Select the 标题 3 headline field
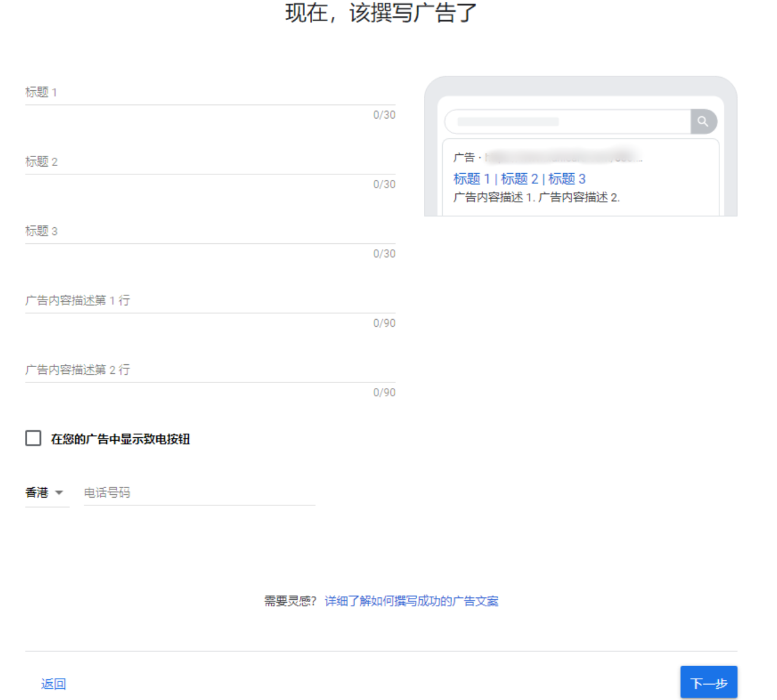 (x=208, y=238)
